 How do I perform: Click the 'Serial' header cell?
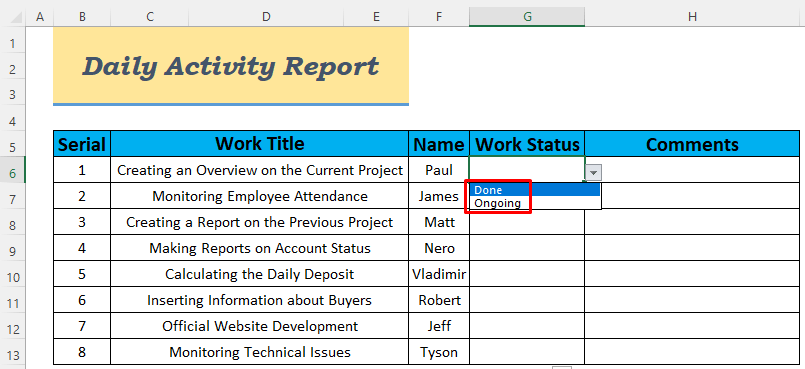click(82, 144)
